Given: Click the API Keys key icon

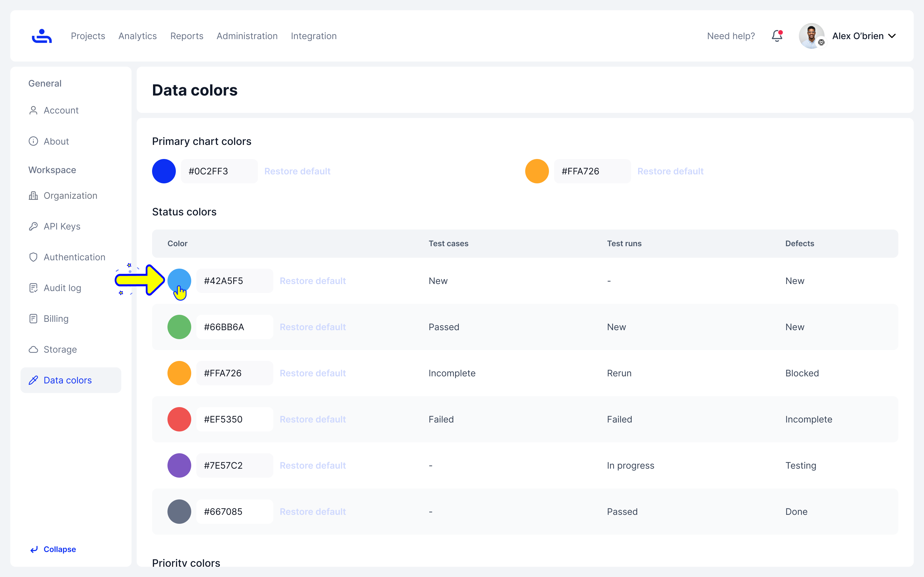Looking at the screenshot, I should click(x=33, y=226).
